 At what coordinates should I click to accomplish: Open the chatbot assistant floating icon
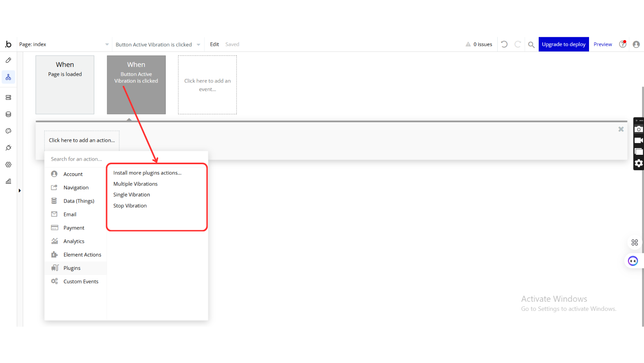[633, 261]
